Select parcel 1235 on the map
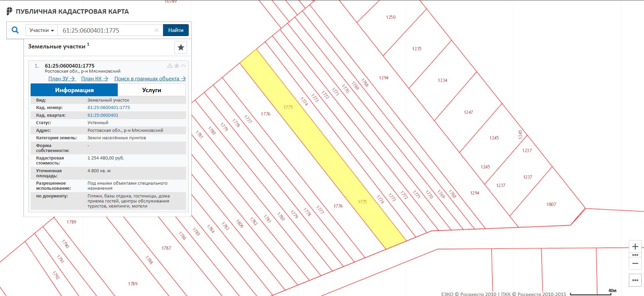This screenshot has height=296, width=644. coord(417,49)
